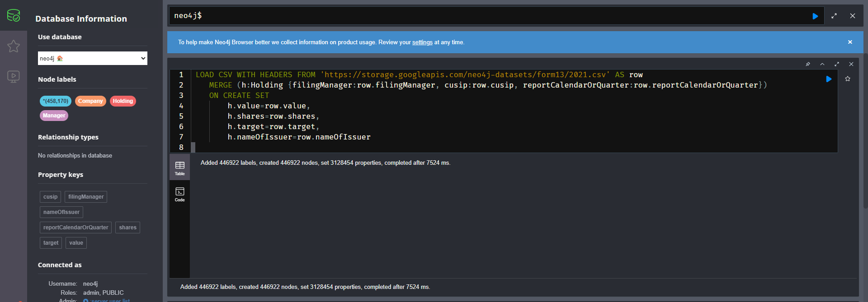Click the cusip property key
868x302 pixels.
click(x=50, y=197)
